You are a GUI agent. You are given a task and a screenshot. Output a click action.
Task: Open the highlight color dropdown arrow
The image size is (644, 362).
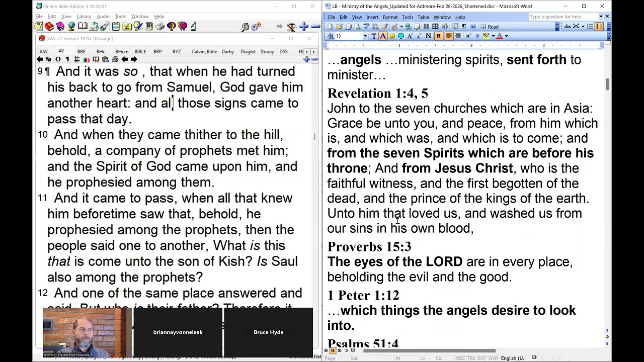click(x=493, y=36)
